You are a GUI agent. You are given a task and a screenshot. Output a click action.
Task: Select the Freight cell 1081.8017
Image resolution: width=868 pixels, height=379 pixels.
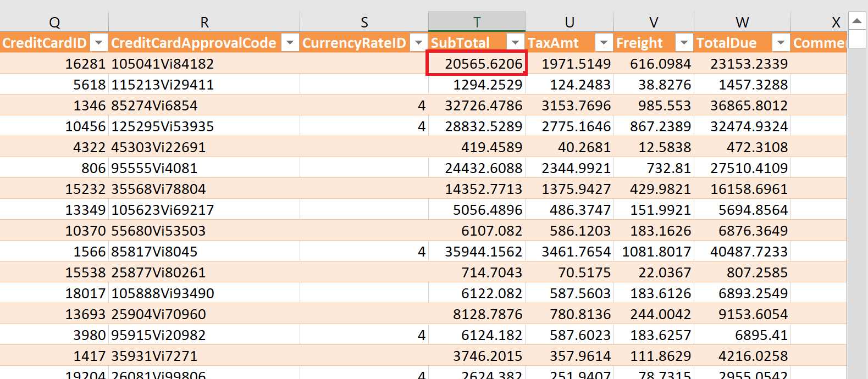tap(654, 251)
